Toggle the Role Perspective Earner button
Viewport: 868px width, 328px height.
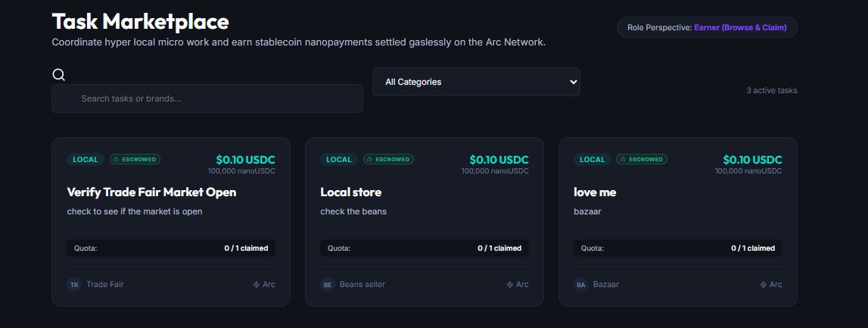[707, 28]
